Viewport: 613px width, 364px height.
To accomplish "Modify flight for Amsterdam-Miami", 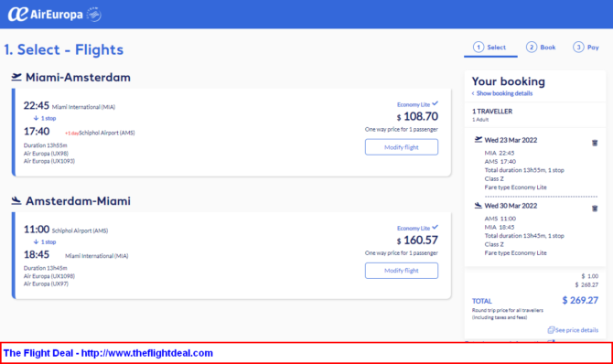I will (x=402, y=271).
